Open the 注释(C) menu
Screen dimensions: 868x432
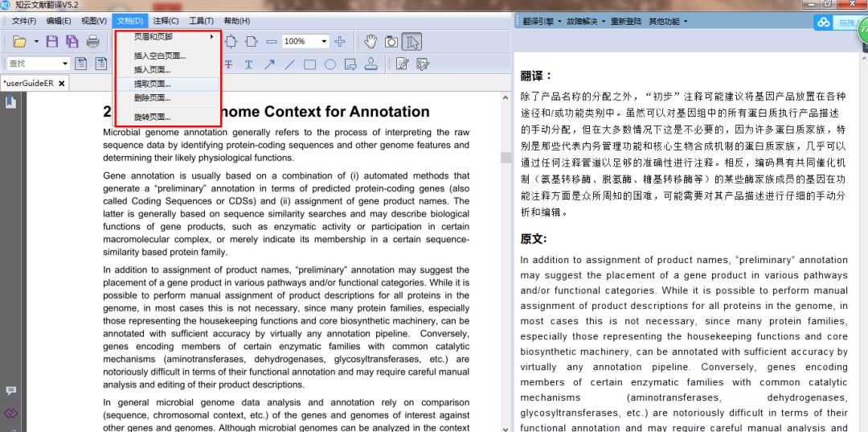click(x=166, y=21)
